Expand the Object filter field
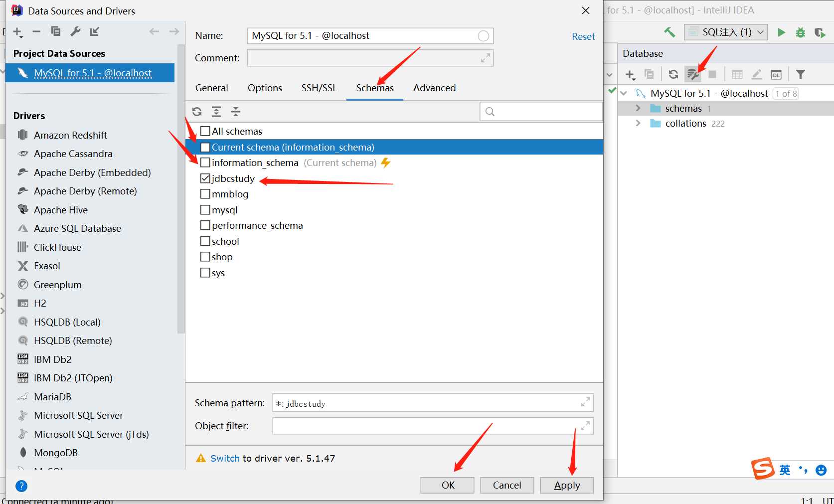 pos(585,426)
